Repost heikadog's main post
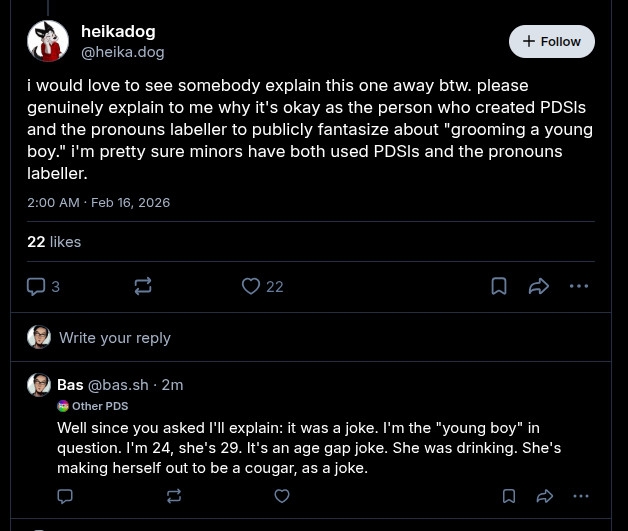 point(143,287)
